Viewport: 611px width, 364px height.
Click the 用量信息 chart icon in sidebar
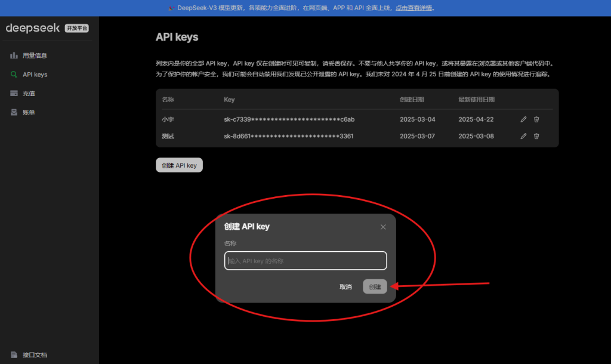(x=13, y=55)
